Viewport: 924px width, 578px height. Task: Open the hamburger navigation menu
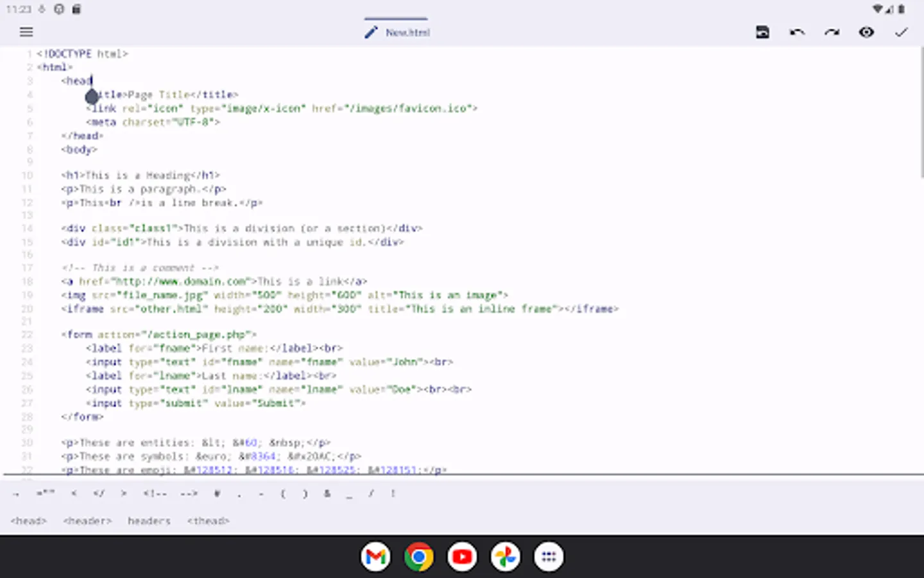[x=26, y=31]
